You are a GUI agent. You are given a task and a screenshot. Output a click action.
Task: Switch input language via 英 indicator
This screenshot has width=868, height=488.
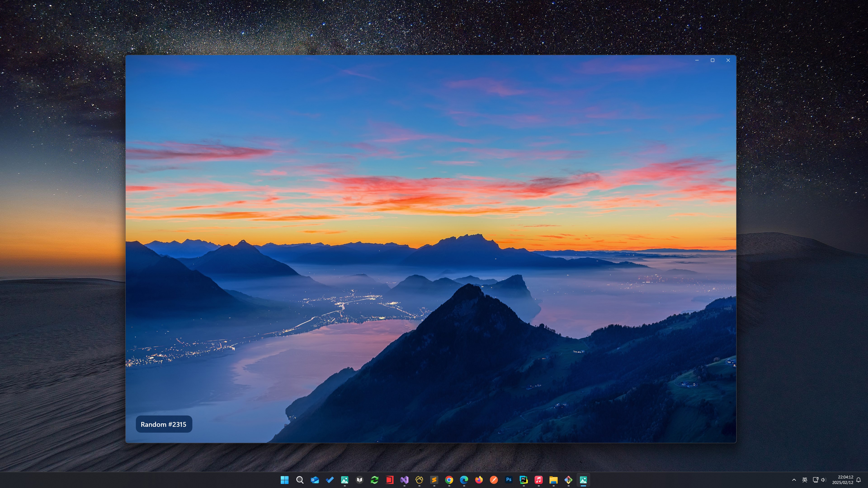click(x=805, y=480)
